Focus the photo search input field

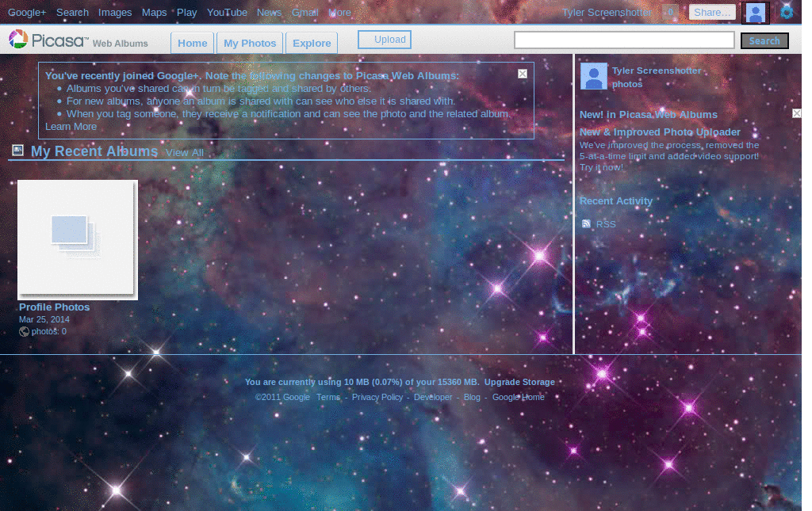coord(624,40)
